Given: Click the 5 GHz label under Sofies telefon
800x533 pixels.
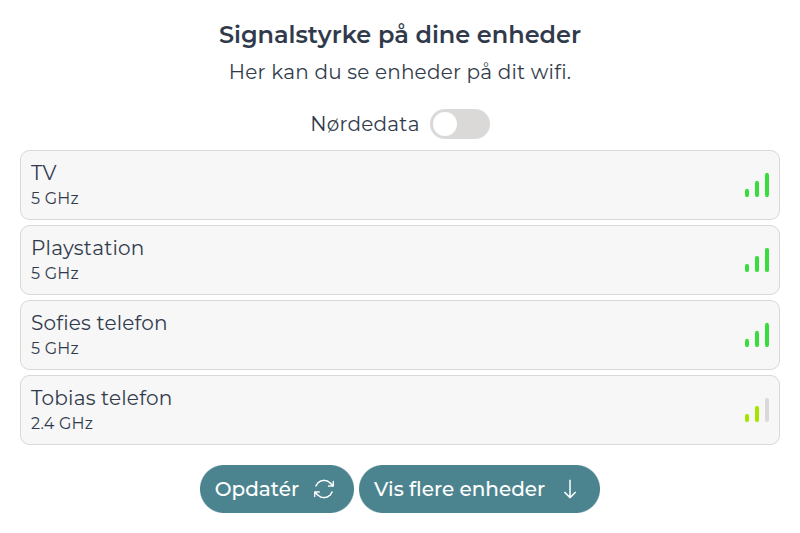Looking at the screenshot, I should [x=55, y=348].
